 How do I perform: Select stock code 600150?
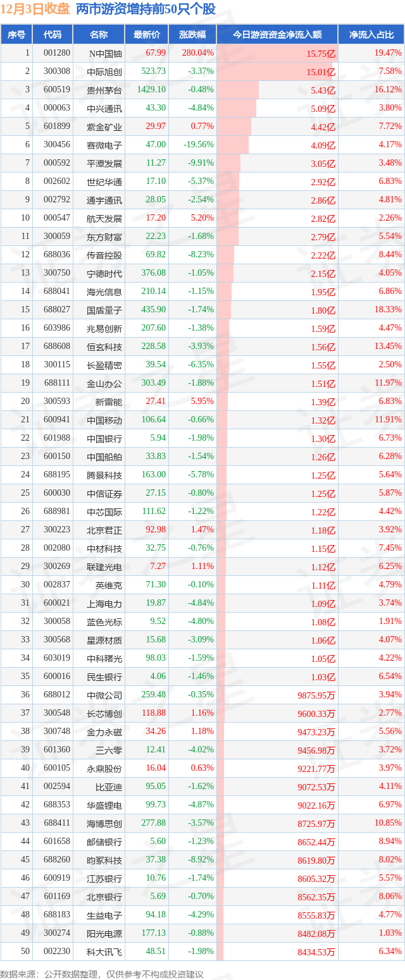57,456
